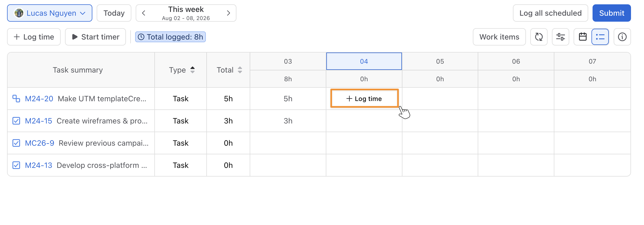The width and height of the screenshot is (644, 225).
Task: Go to previous week arrow
Action: click(x=144, y=13)
